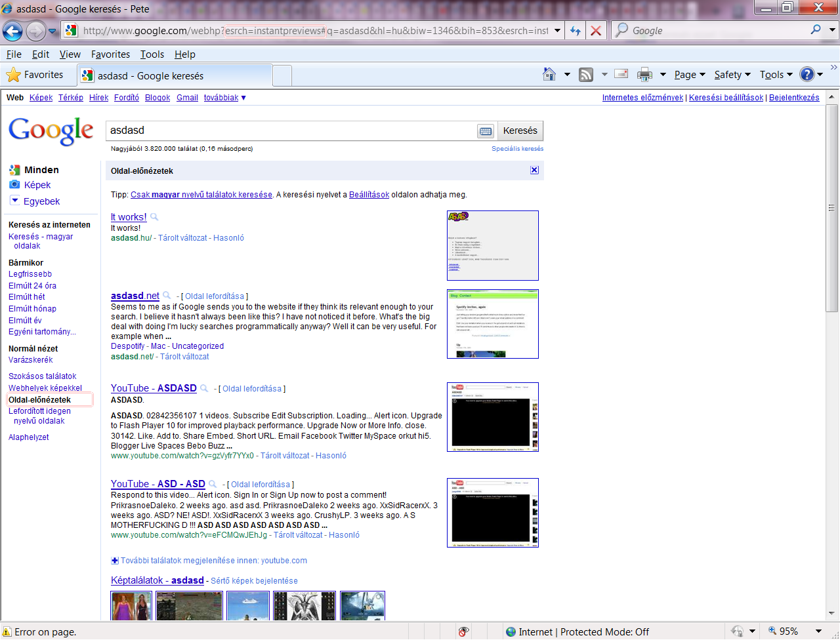Click the Error on page warning icon
840x640 pixels.
click(x=7, y=632)
